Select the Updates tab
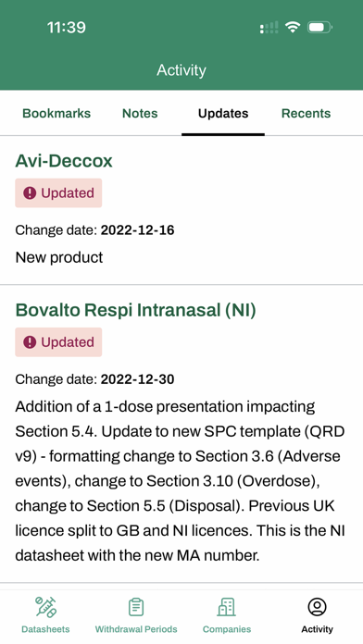 (x=223, y=114)
